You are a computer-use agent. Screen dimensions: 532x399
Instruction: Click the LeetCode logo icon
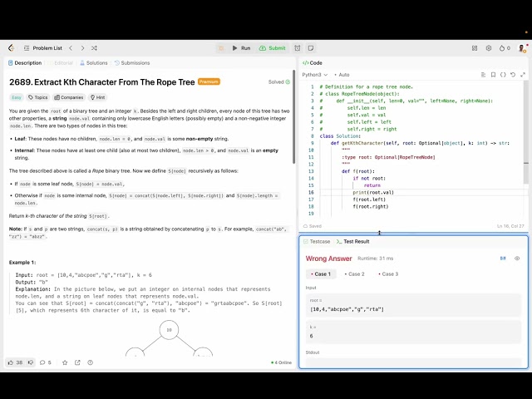click(11, 48)
